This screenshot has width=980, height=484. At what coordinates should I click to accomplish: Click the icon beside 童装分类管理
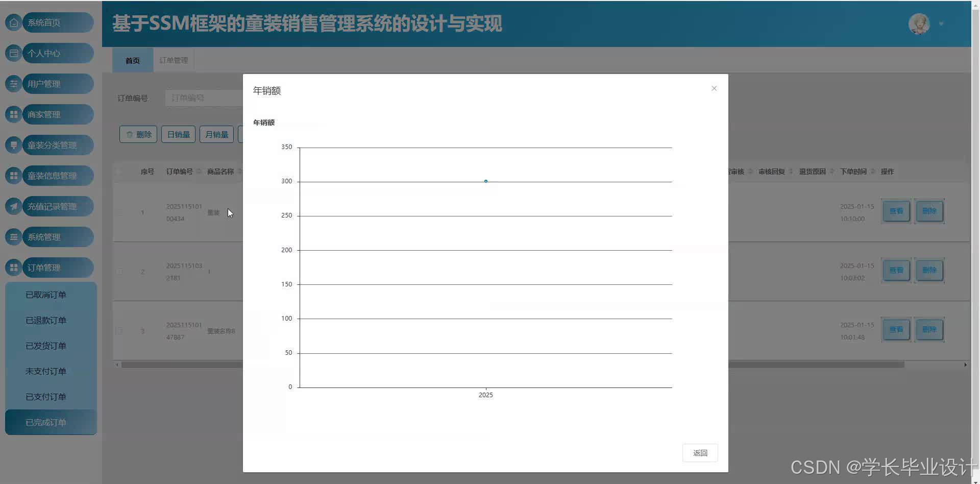14,145
